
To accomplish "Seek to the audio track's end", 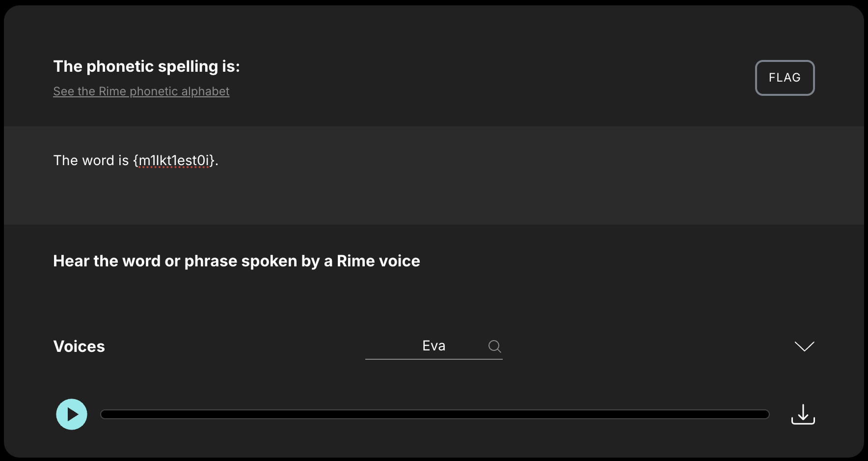I will click(767, 414).
